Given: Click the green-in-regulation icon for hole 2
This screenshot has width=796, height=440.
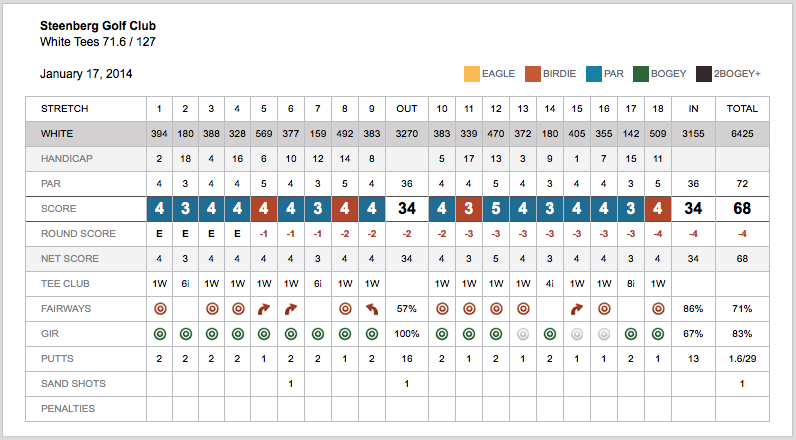Looking at the screenshot, I should point(185,334).
